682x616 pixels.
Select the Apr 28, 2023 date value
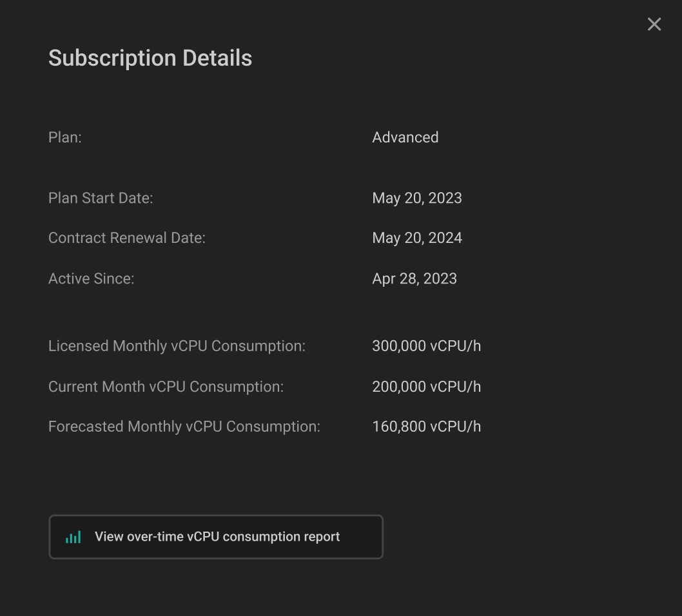point(414,278)
